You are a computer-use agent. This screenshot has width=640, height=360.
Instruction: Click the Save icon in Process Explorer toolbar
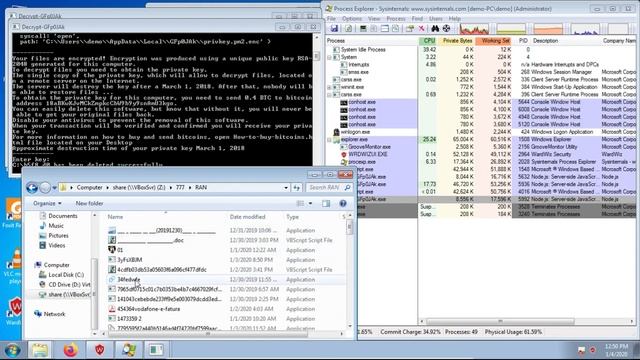pyautogui.click(x=334, y=29)
